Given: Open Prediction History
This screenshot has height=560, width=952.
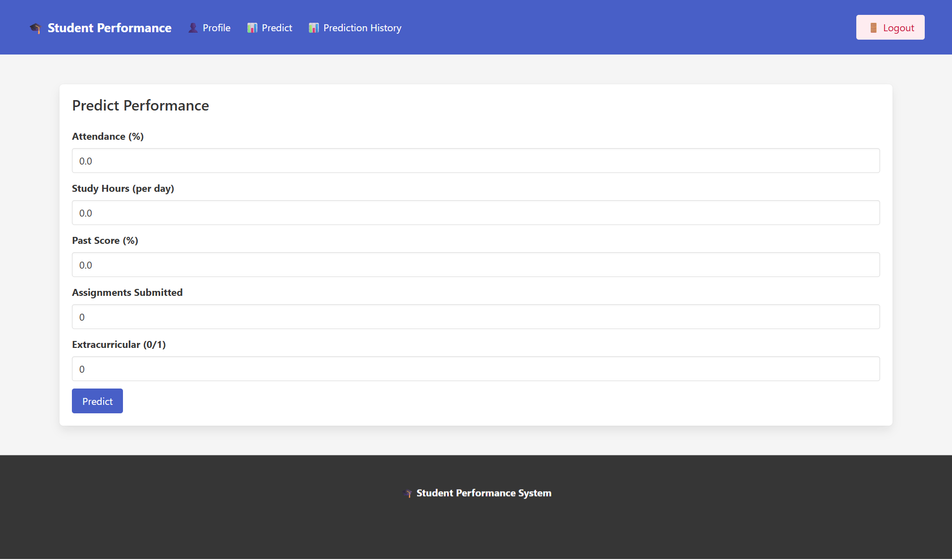Looking at the screenshot, I should click(x=362, y=28).
